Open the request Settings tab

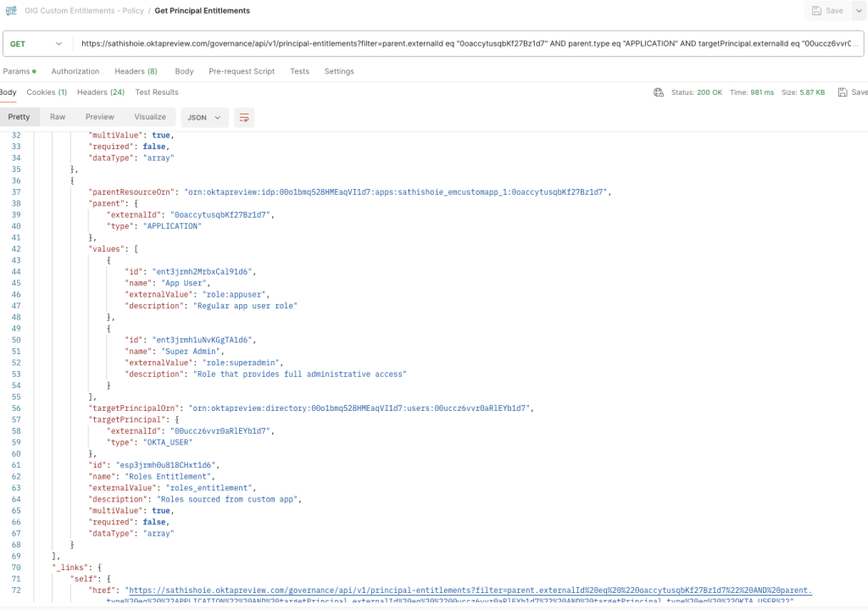339,71
